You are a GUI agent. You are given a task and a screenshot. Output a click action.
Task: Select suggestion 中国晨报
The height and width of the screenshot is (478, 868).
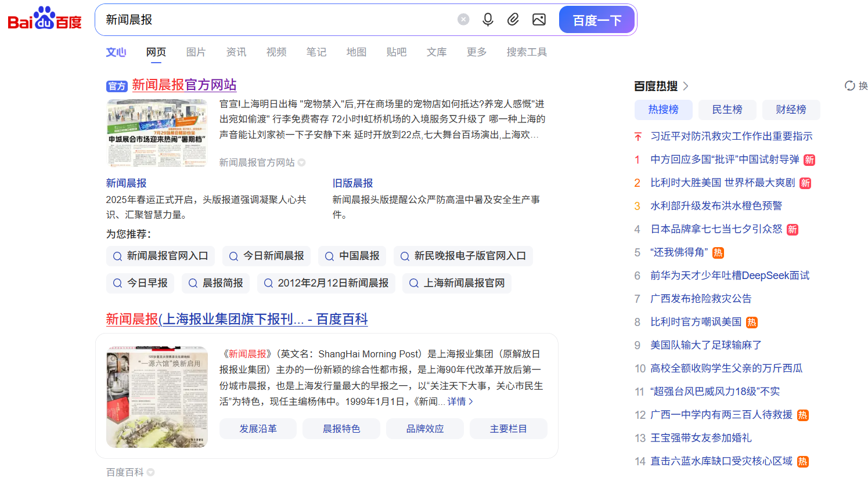tap(352, 256)
